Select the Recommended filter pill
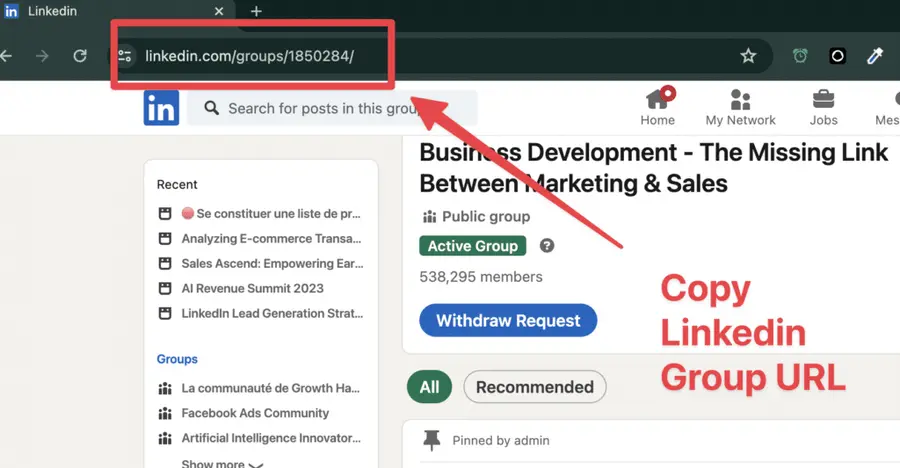Viewport: 900px width, 468px height. click(x=535, y=387)
